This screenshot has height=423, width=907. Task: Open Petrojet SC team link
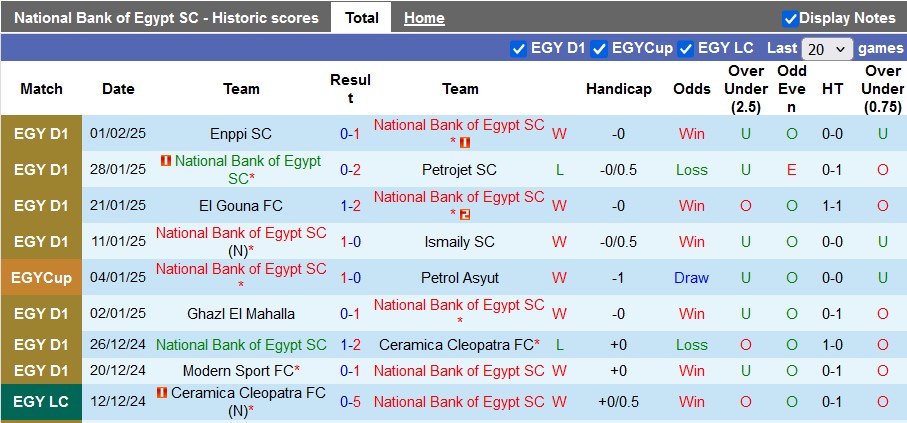point(459,170)
